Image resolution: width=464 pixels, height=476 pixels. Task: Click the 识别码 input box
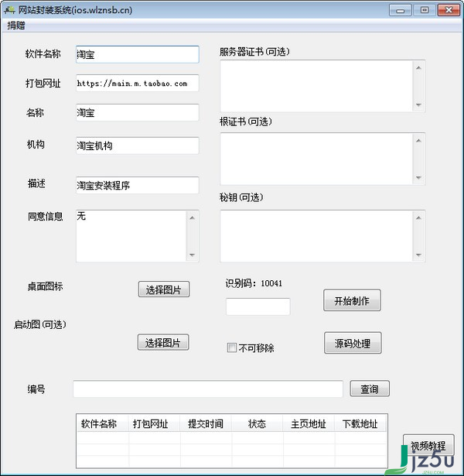point(258,306)
